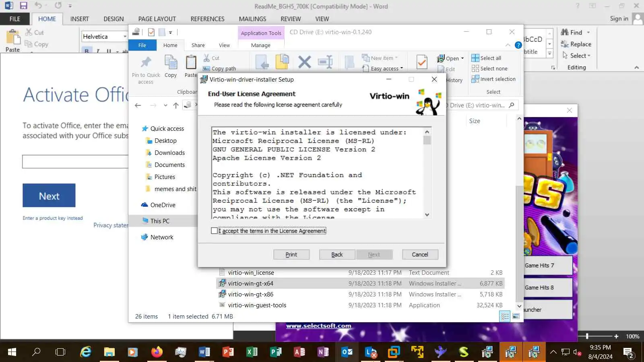Click the Move to icon in Explorer ribbon
This screenshot has height=362, width=644.
[x=262, y=62]
